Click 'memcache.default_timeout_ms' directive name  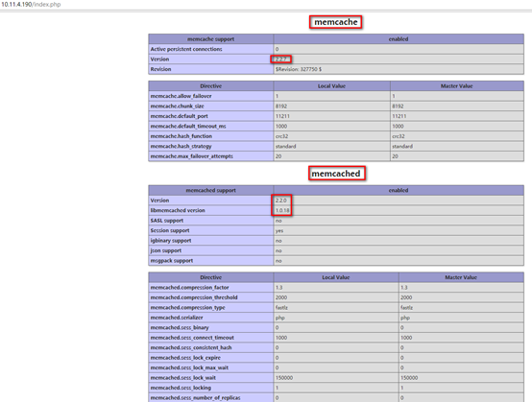[188, 126]
